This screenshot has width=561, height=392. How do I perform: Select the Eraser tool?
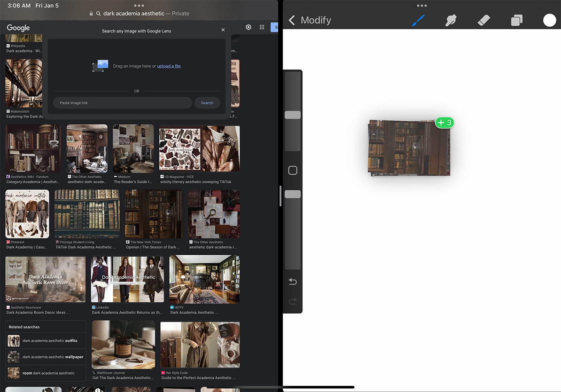483,20
